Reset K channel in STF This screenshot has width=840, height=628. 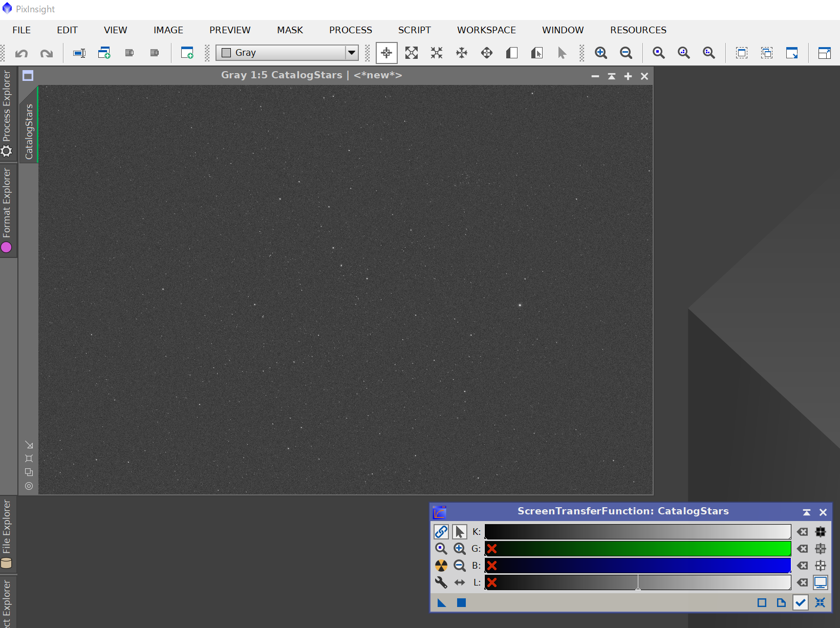pyautogui.click(x=803, y=532)
